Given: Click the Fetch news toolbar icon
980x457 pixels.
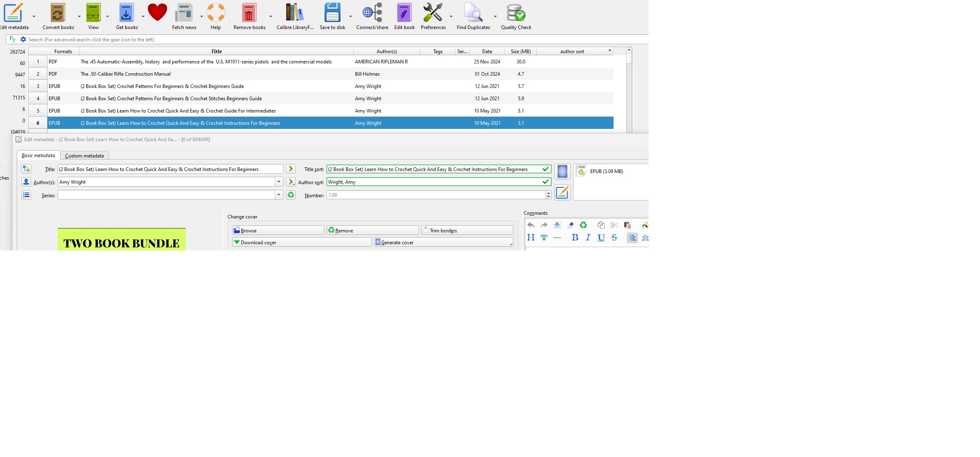Looking at the screenshot, I should (184, 13).
